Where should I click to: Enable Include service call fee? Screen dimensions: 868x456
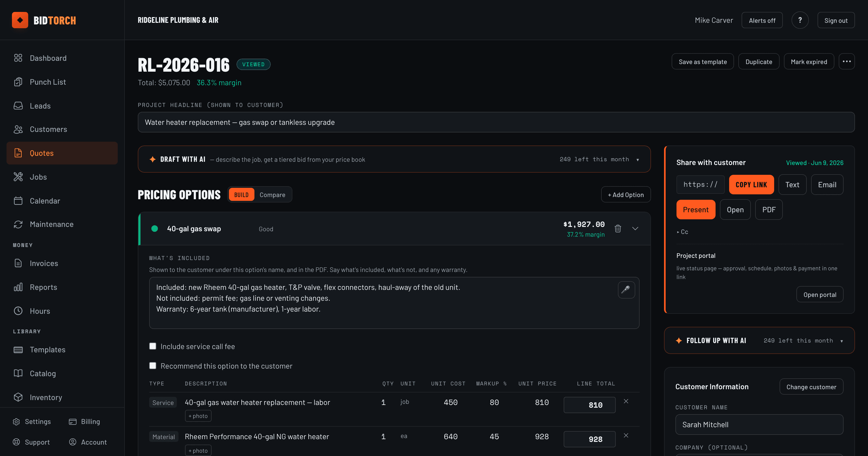(153, 346)
